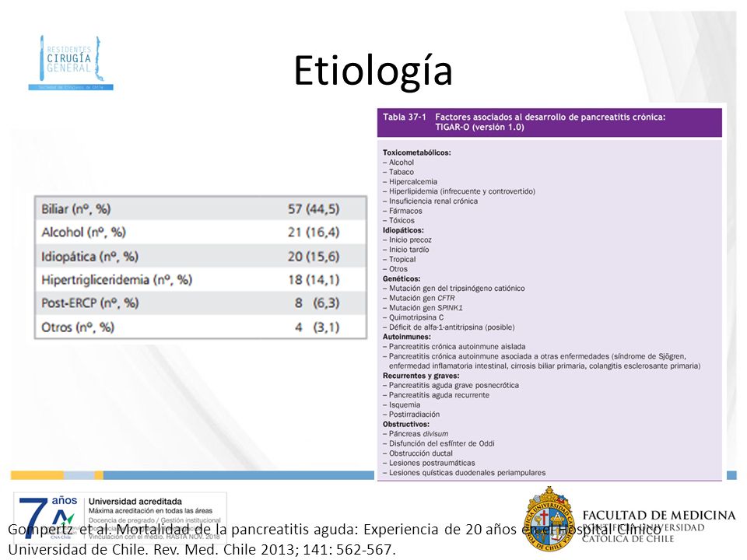Select the 'Biliar (nº, %)' row label
The image size is (747, 560).
(x=76, y=209)
